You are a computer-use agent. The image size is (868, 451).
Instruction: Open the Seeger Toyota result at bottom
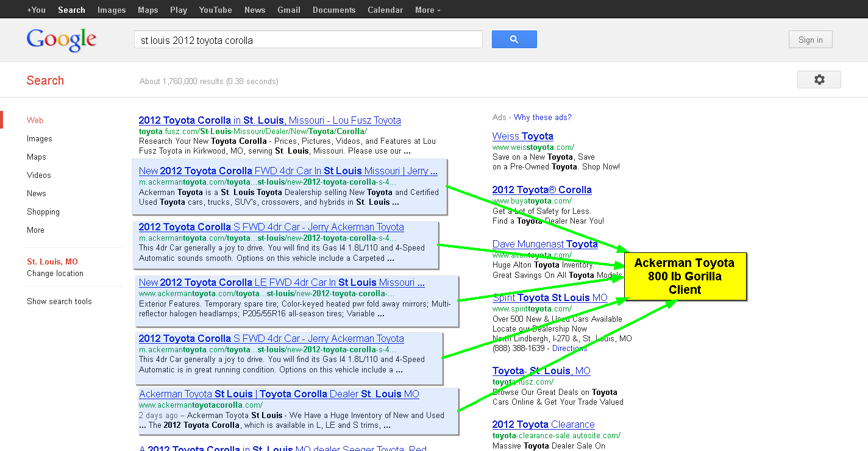point(282,449)
